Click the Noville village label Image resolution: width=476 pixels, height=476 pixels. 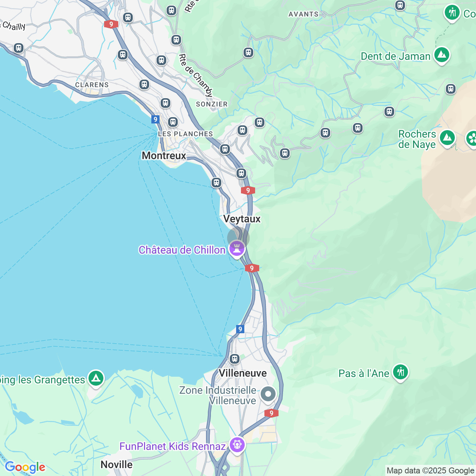(x=117, y=464)
